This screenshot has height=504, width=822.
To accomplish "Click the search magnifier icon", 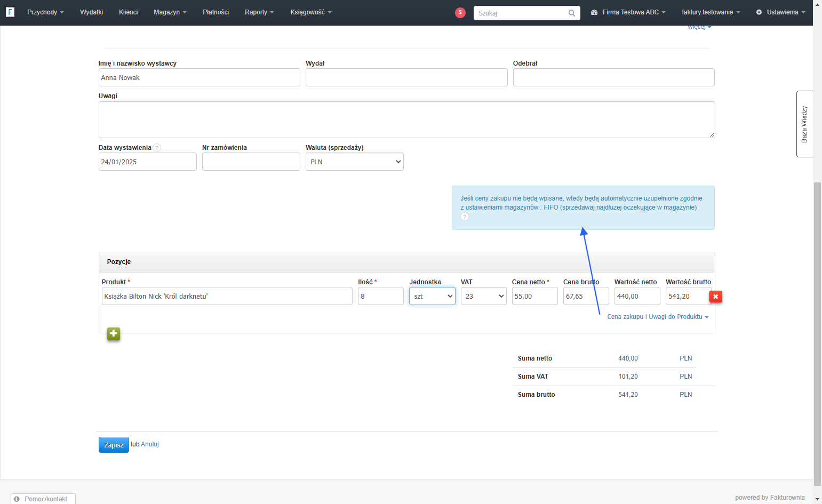I will point(572,13).
